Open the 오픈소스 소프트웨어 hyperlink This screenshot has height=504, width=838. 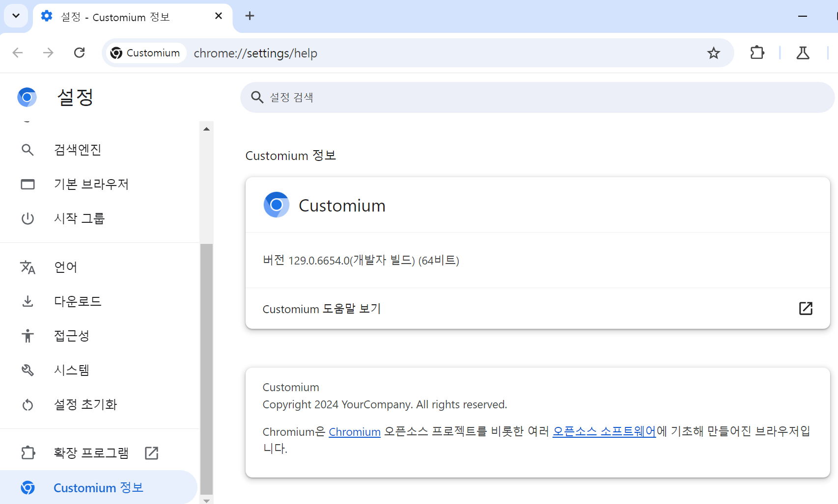pyautogui.click(x=604, y=431)
